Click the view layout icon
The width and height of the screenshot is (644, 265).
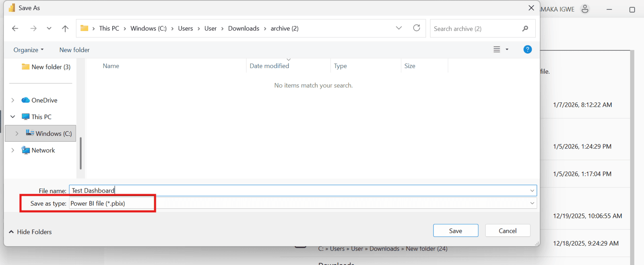point(497,50)
